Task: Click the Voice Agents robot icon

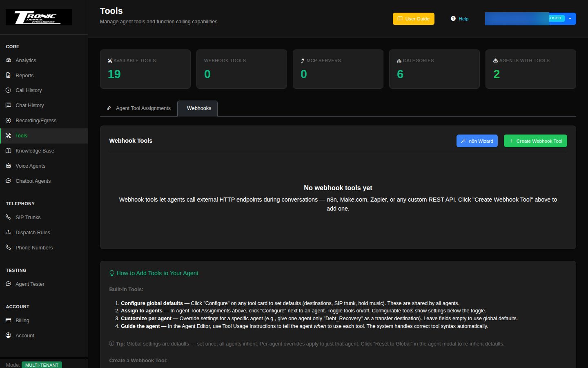Action: (8, 166)
